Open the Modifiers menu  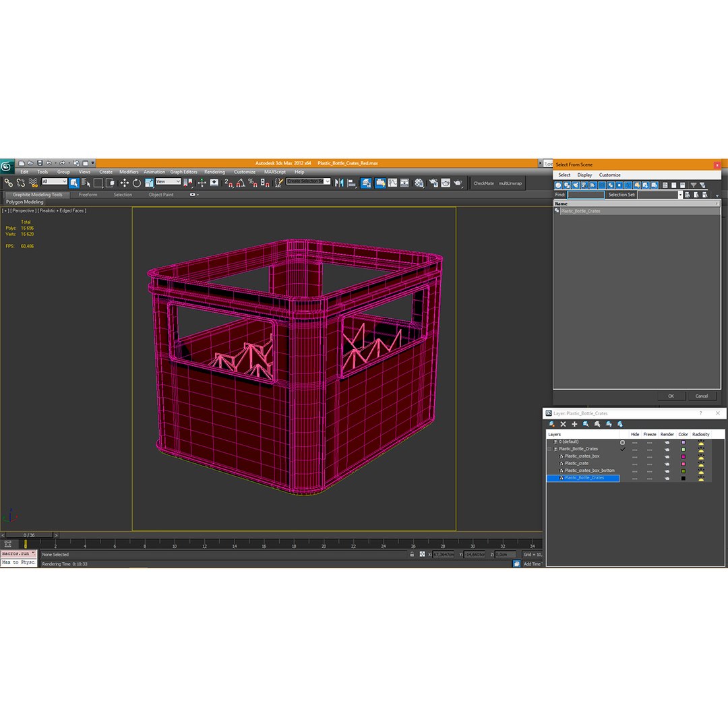pyautogui.click(x=129, y=172)
